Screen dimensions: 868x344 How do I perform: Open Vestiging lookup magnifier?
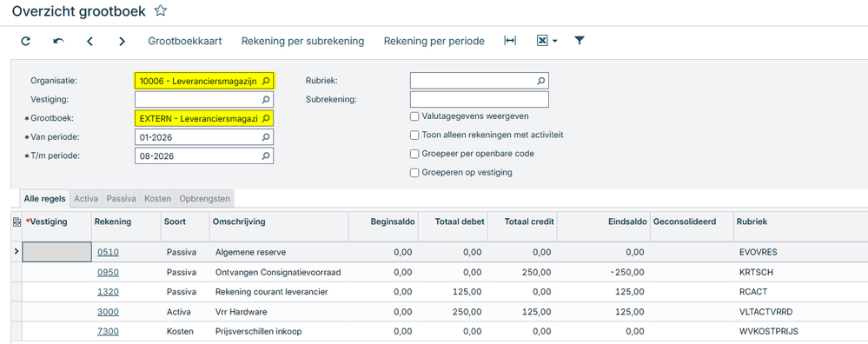coord(266,100)
